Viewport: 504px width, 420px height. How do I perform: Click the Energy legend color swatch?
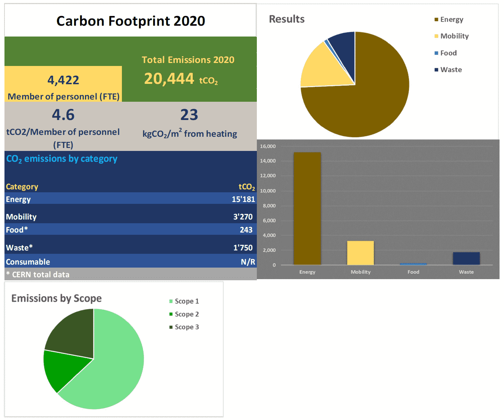click(436, 20)
